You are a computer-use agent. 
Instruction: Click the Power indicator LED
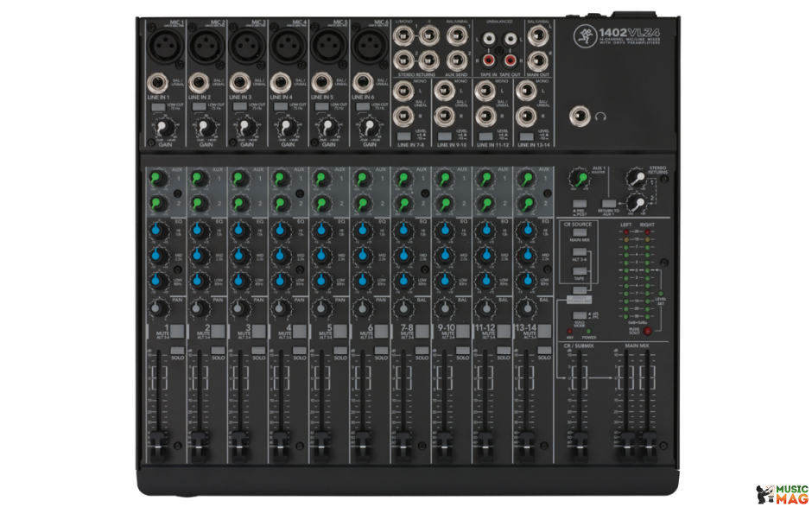(x=589, y=332)
